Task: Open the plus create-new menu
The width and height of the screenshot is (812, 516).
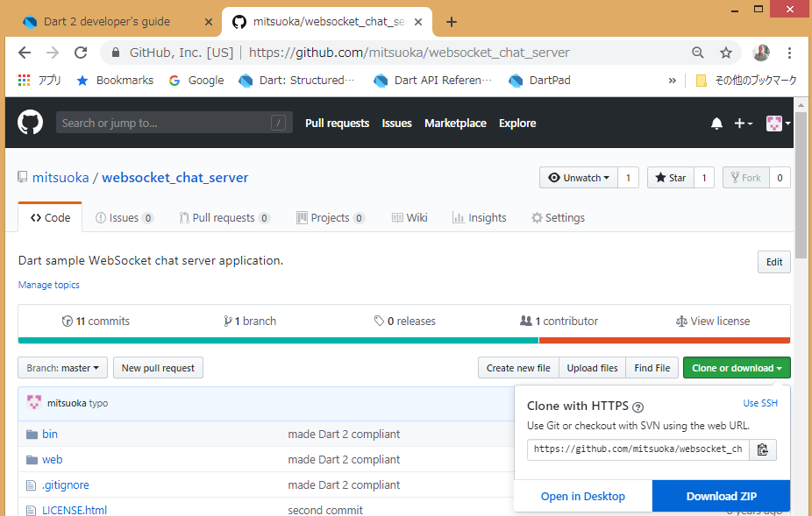Action: coord(743,124)
